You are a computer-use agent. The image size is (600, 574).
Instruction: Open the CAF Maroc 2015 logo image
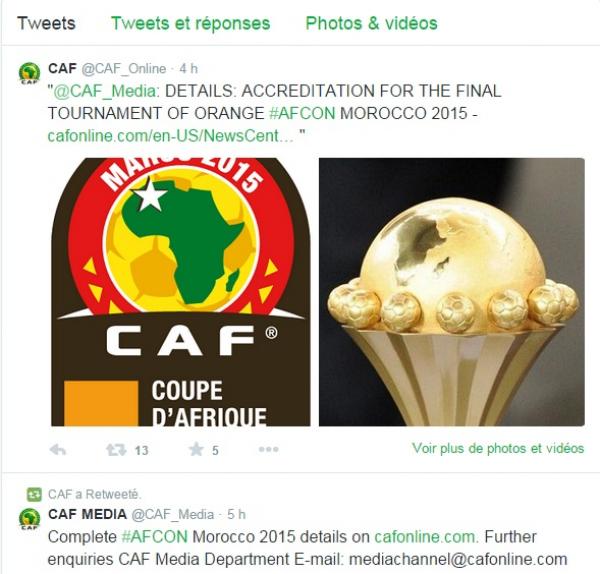coord(181,292)
